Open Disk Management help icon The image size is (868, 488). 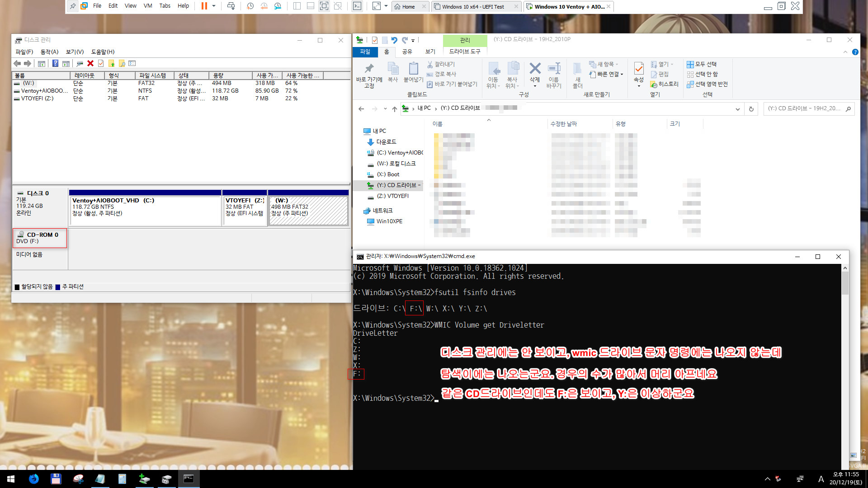click(55, 64)
